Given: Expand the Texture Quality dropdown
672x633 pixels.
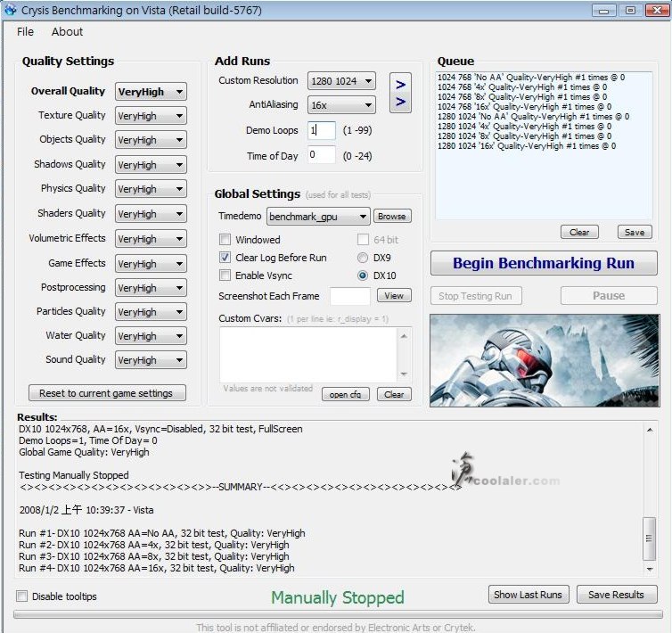Looking at the screenshot, I should 151,116.
